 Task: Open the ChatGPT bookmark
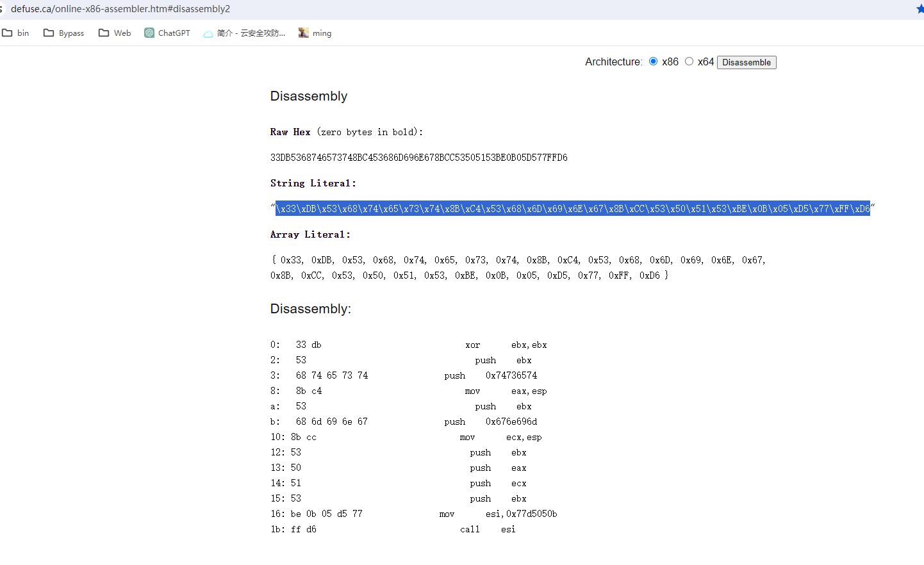(167, 33)
